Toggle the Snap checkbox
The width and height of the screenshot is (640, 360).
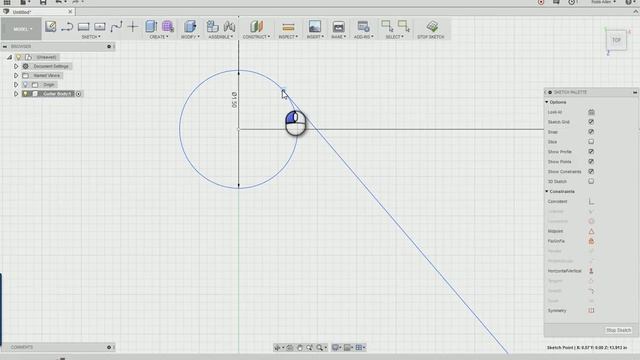pos(591,132)
